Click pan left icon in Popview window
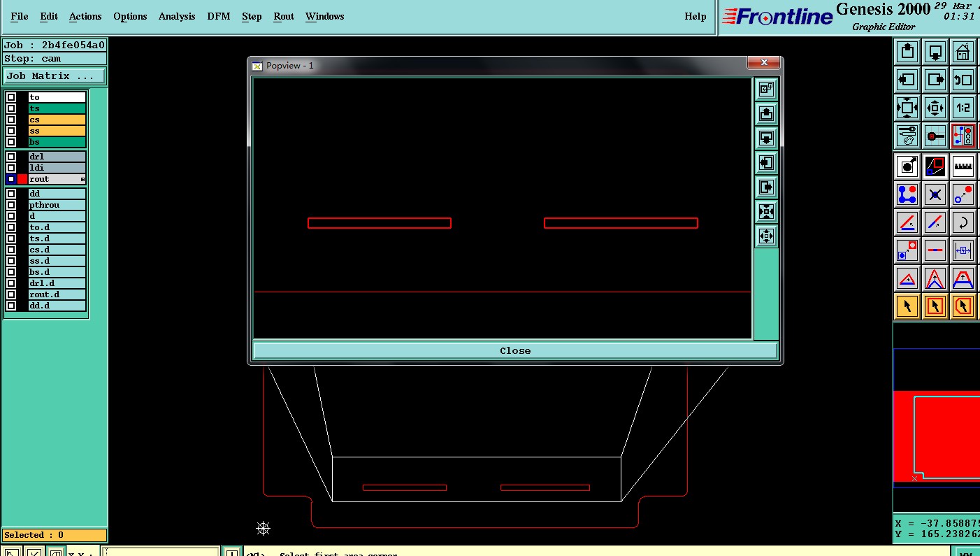980x556 pixels. [766, 162]
